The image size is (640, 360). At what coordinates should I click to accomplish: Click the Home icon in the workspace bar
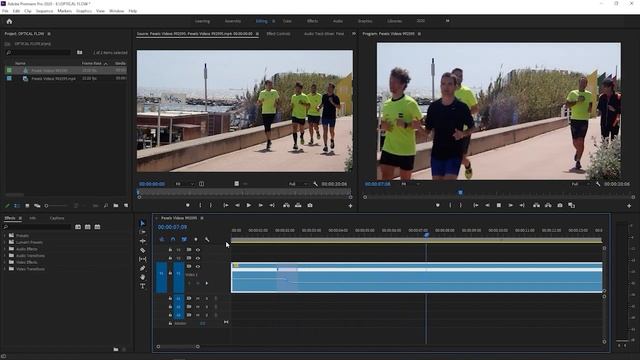coord(9,21)
